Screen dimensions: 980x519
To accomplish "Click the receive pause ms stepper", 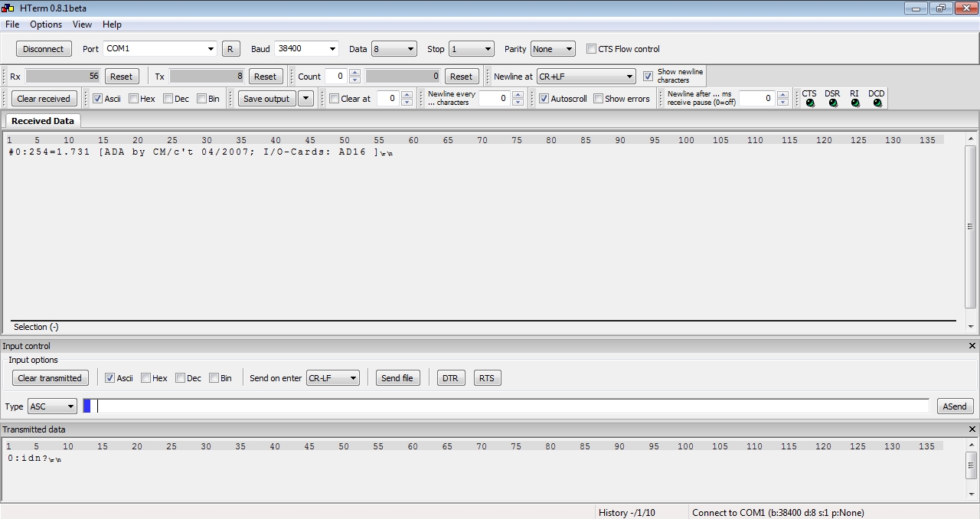I will point(782,99).
